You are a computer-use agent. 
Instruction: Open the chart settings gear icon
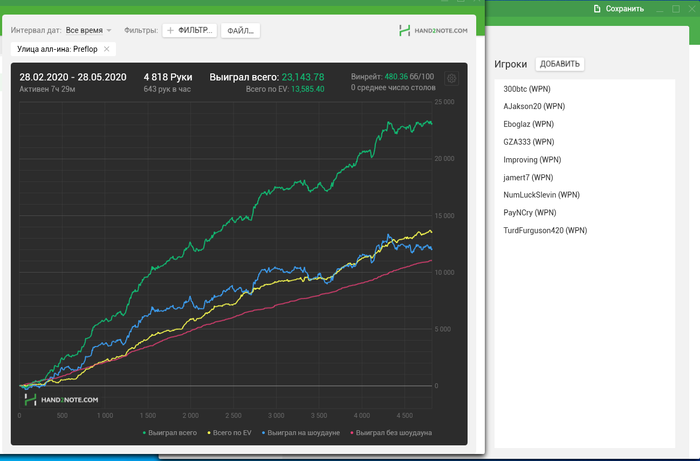click(451, 79)
